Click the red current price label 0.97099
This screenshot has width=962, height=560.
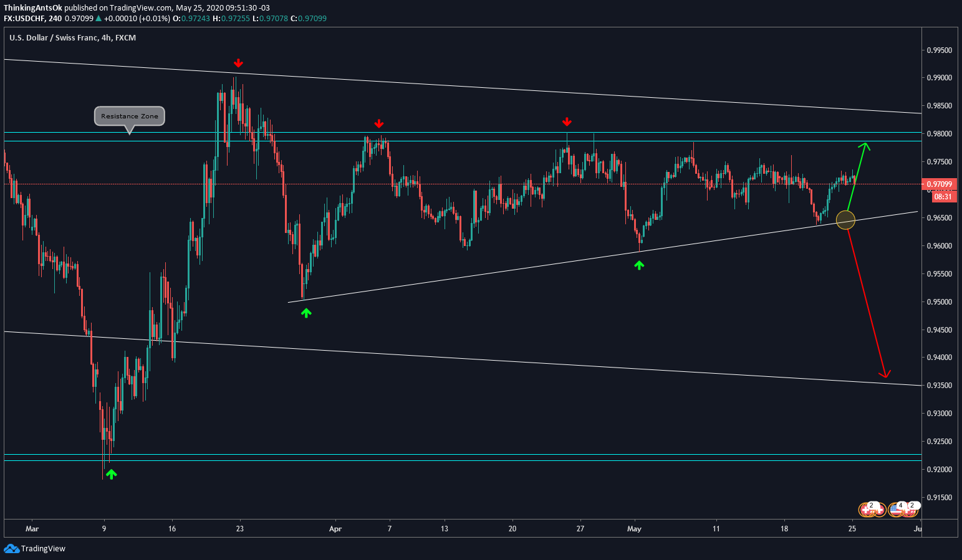click(938, 184)
